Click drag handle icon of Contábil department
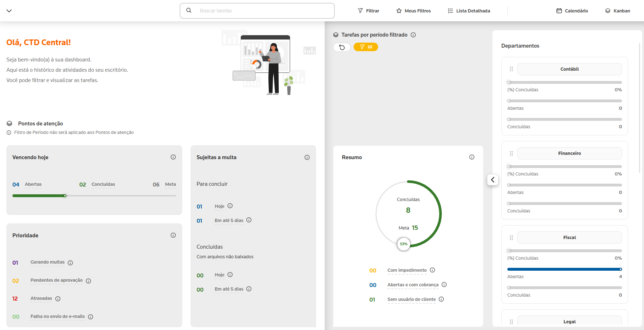This screenshot has width=644, height=330. tap(512, 69)
